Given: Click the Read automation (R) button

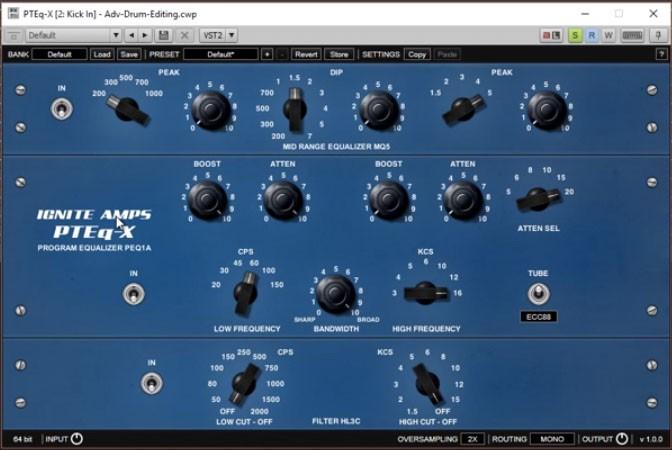Looking at the screenshot, I should pyautogui.click(x=591, y=35).
